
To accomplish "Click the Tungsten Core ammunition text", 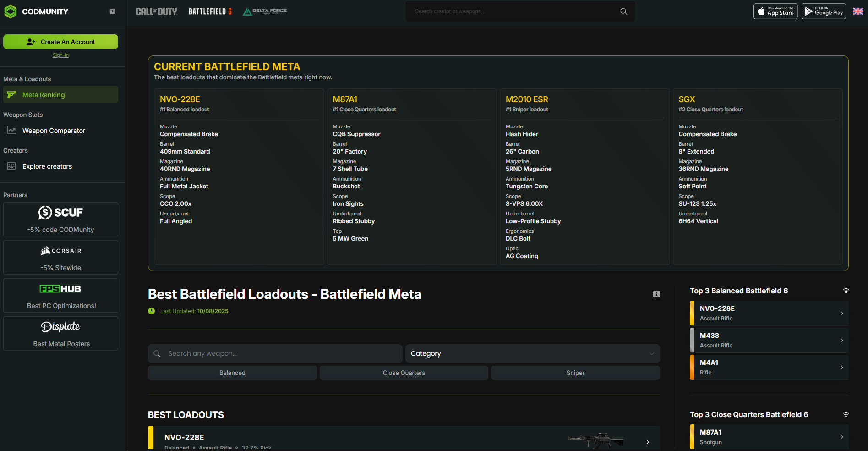I will 526,187.
